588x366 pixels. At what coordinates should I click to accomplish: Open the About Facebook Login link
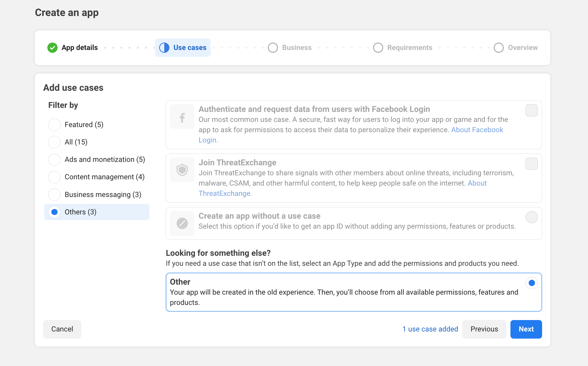[x=477, y=130]
